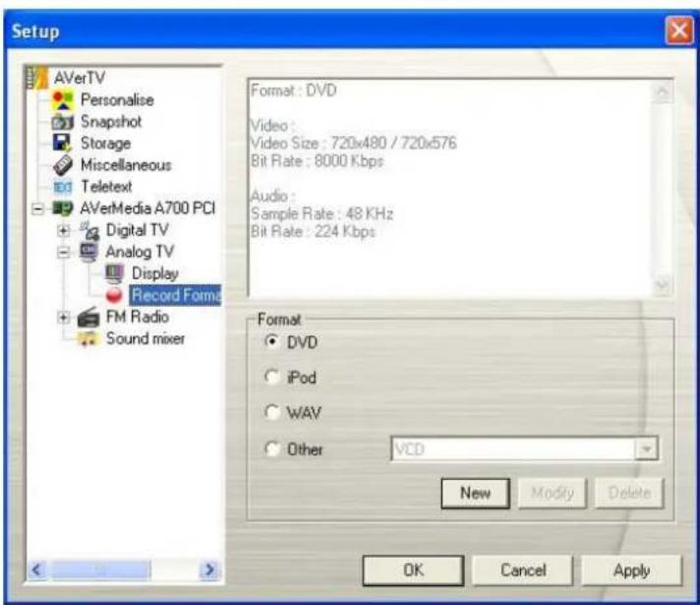Screen dimensions: 700x605
Task: Click format info scrollbar down arrow
Action: [662, 284]
